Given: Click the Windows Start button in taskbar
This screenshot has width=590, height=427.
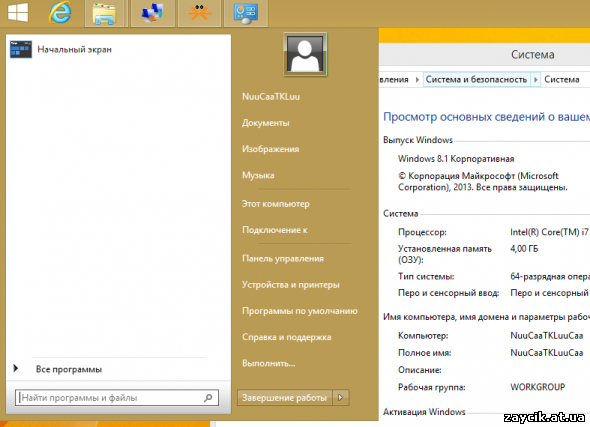Looking at the screenshot, I should click(x=18, y=12).
